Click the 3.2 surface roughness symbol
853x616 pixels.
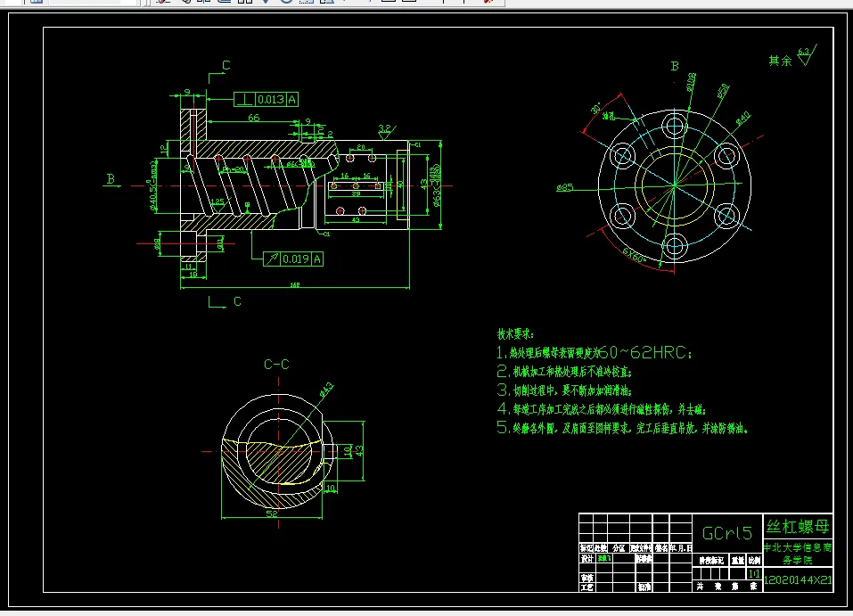(x=386, y=131)
